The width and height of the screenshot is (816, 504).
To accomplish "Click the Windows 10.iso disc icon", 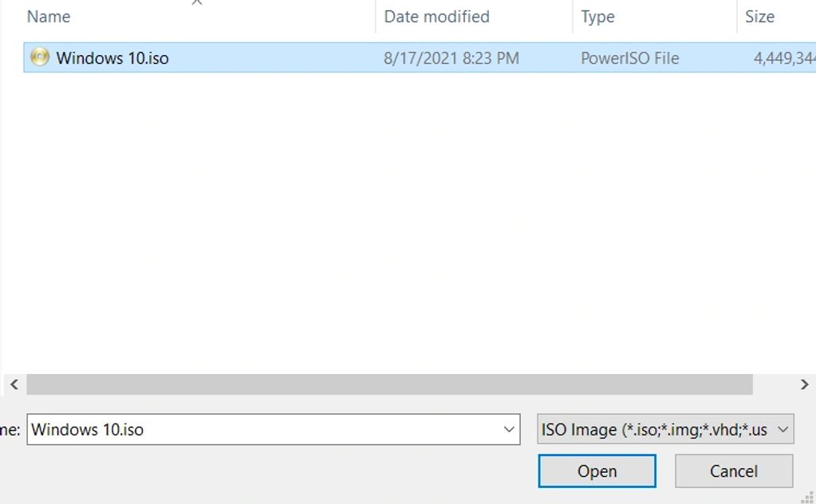I will tap(40, 57).
